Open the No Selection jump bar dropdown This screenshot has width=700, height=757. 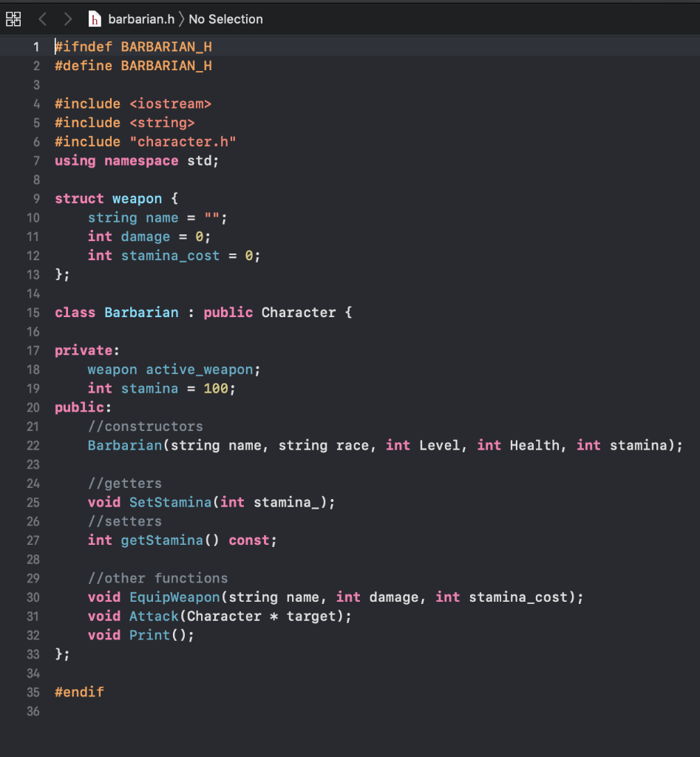coord(225,18)
